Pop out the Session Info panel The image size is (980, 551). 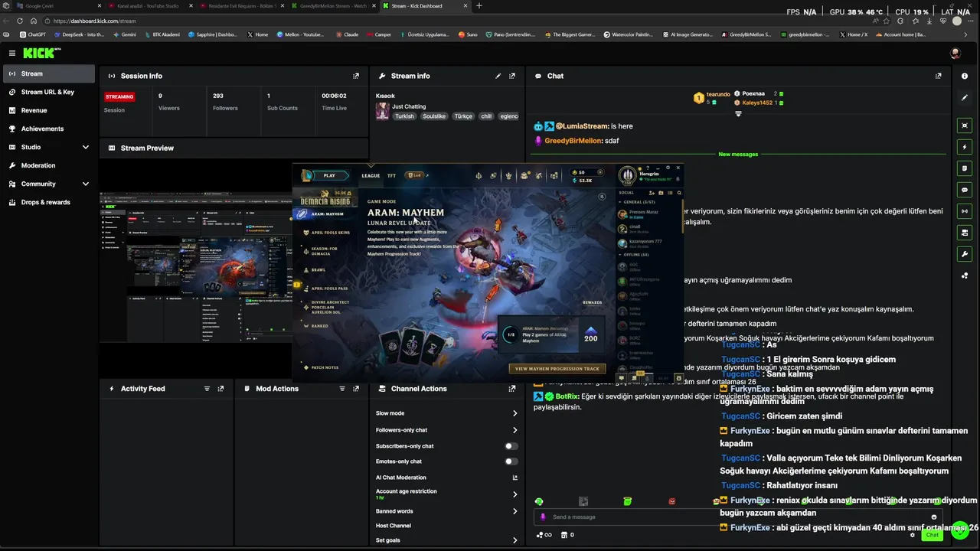pyautogui.click(x=356, y=76)
